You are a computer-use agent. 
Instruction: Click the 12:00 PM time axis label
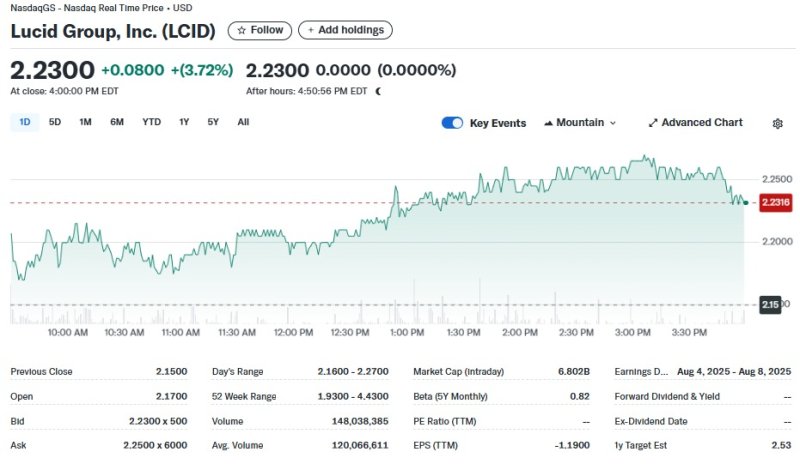293,333
